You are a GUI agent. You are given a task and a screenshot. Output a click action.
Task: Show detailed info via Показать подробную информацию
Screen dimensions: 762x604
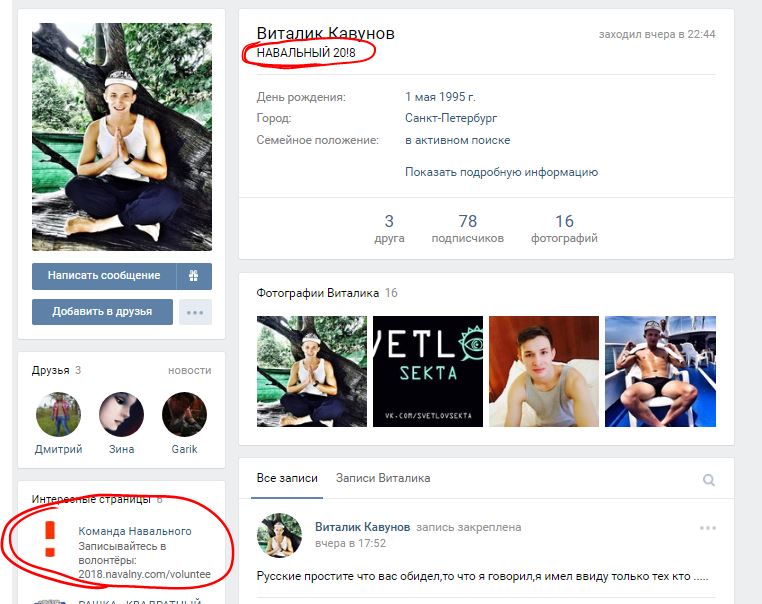pos(502,172)
